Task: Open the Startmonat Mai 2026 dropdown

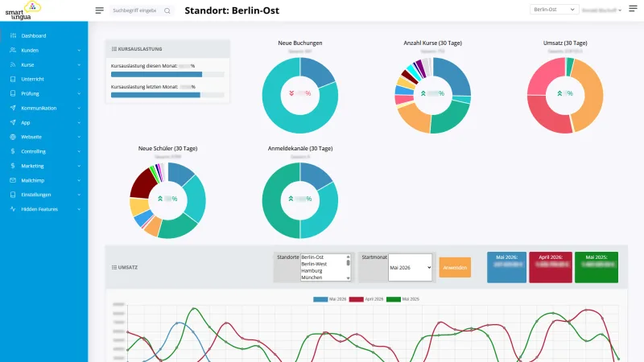Action: 410,267
